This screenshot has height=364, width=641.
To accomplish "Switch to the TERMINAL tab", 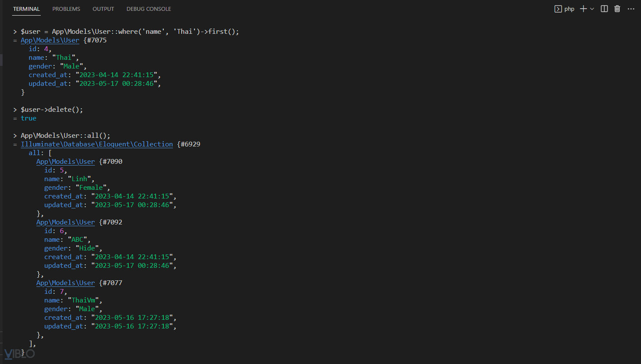I will tap(26, 9).
